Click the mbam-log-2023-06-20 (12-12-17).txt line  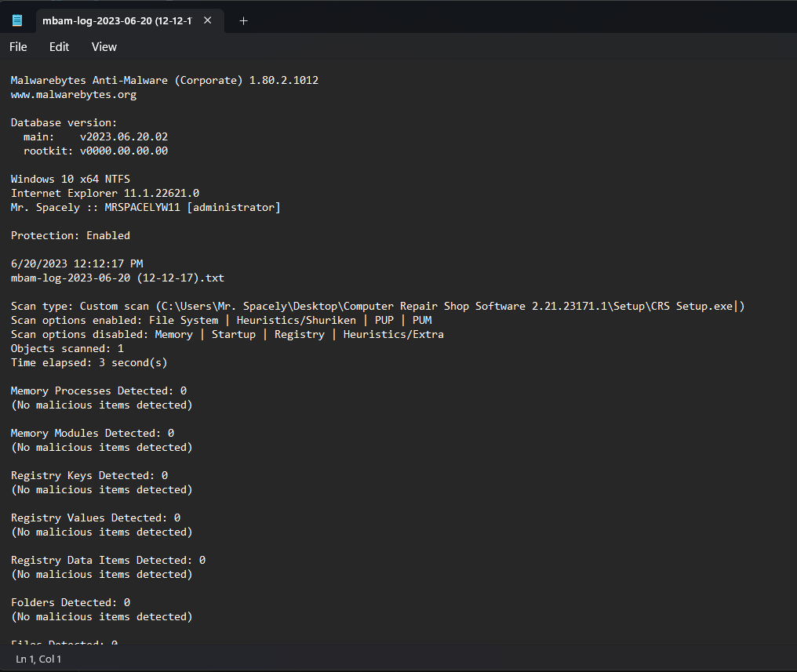118,278
